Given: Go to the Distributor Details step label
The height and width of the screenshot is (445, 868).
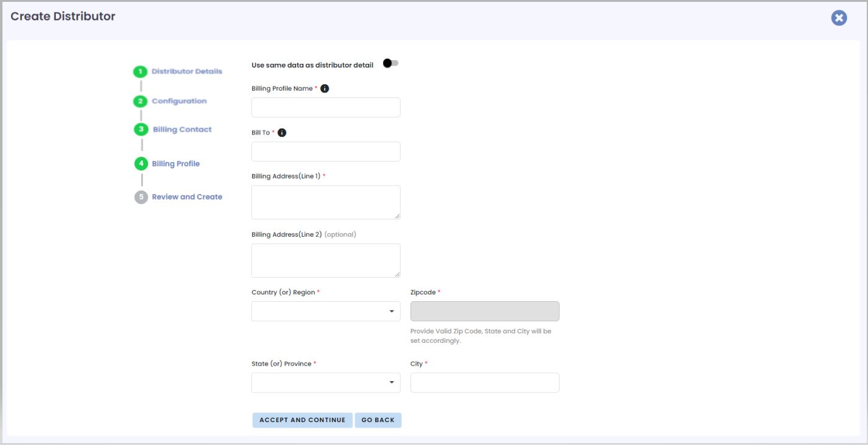Looking at the screenshot, I should 186,71.
